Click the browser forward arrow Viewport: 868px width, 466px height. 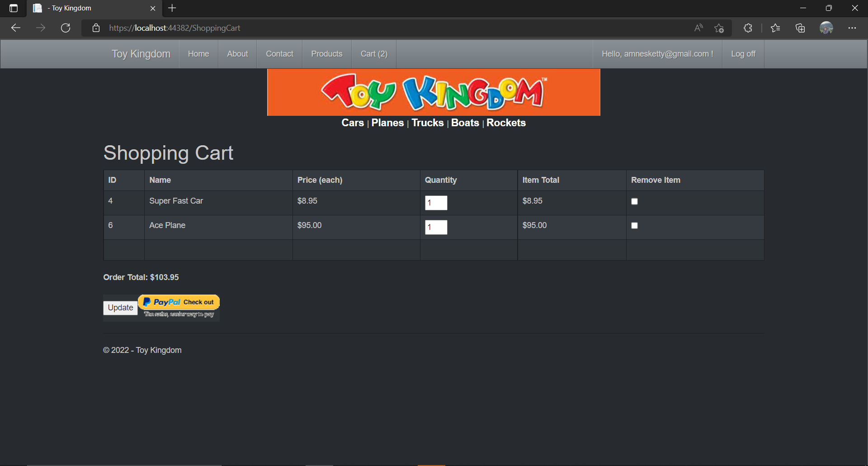coord(41,28)
